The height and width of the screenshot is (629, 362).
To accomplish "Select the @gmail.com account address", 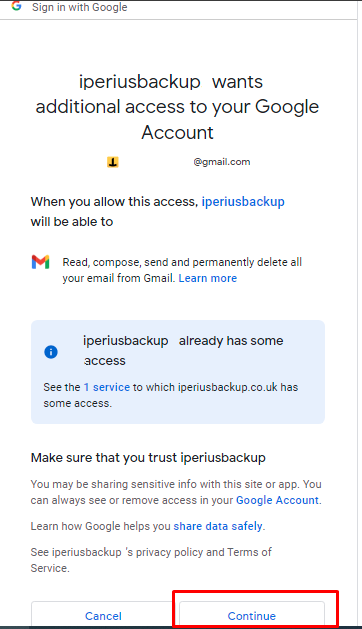I will 222,162.
